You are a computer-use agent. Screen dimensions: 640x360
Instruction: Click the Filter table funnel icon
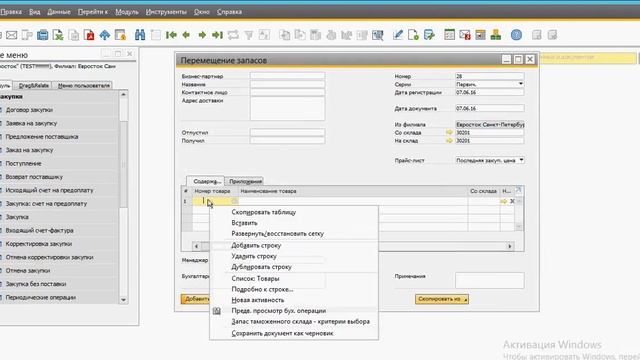pyautogui.click(x=249, y=35)
